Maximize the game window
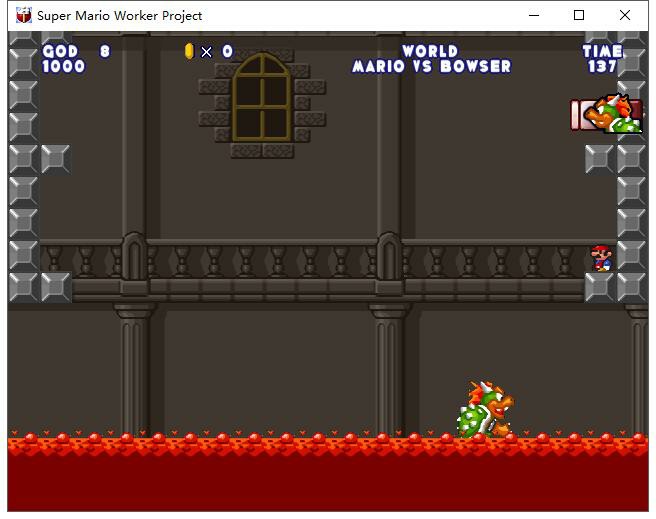656x519 pixels. point(579,15)
